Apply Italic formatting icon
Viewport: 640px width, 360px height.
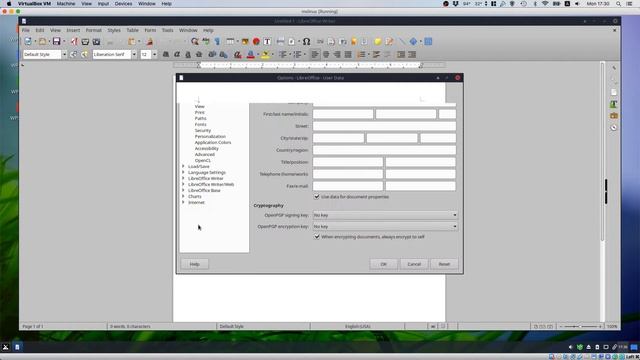(x=177, y=54)
